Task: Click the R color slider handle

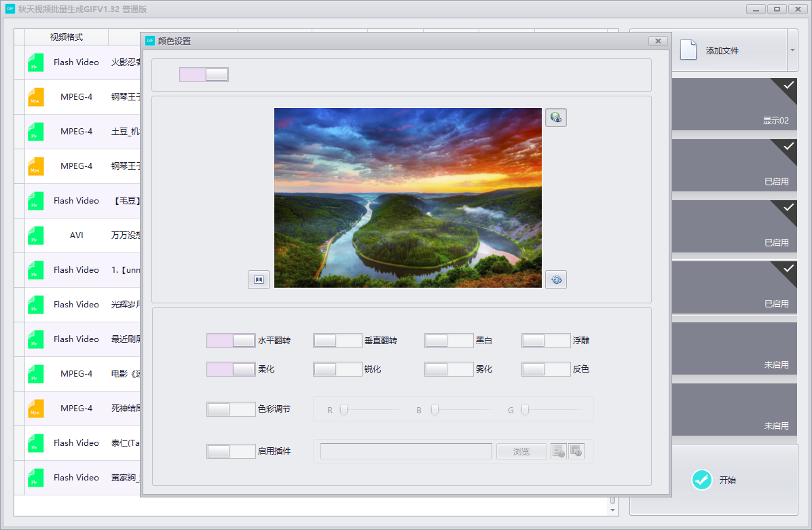Action: tap(344, 410)
